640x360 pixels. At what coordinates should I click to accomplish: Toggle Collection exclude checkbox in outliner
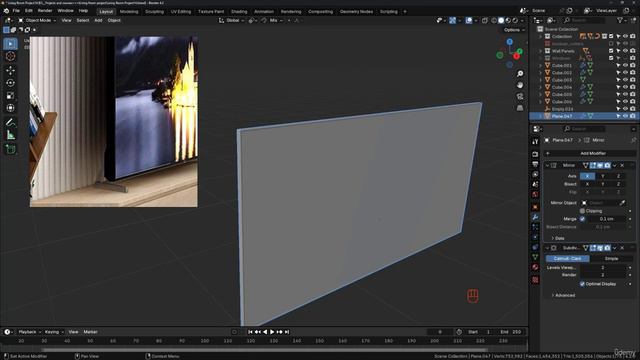[x=611, y=36]
